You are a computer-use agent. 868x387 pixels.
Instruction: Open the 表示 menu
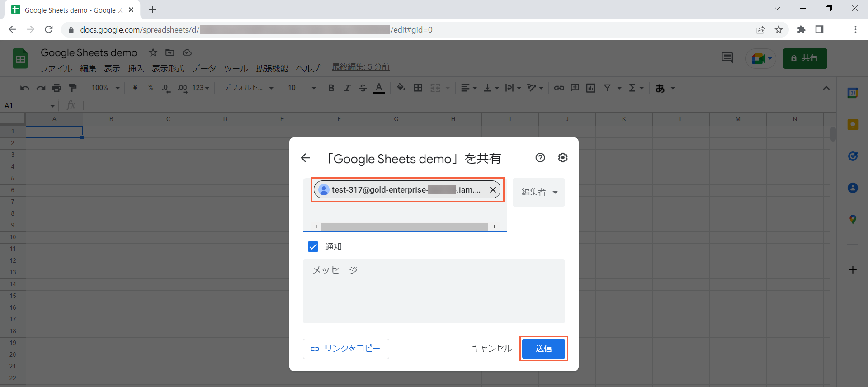[112, 68]
